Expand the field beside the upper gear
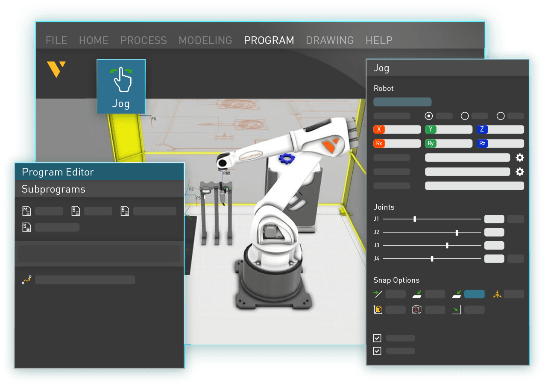 tap(467, 158)
